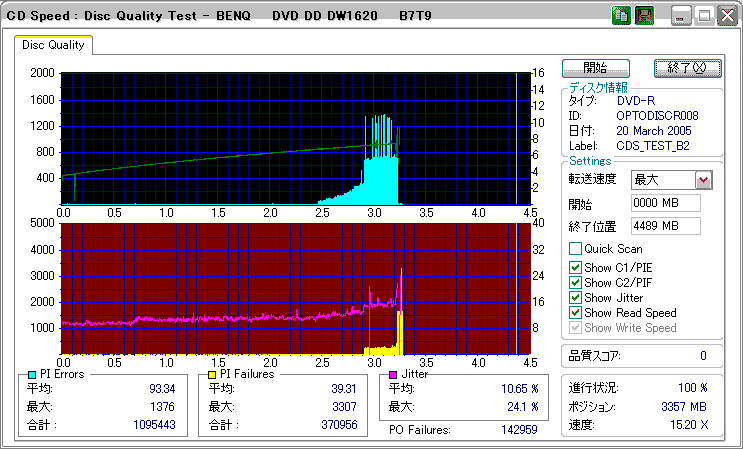Click the 終了(X) exit button
The height and width of the screenshot is (449, 743).
point(688,68)
